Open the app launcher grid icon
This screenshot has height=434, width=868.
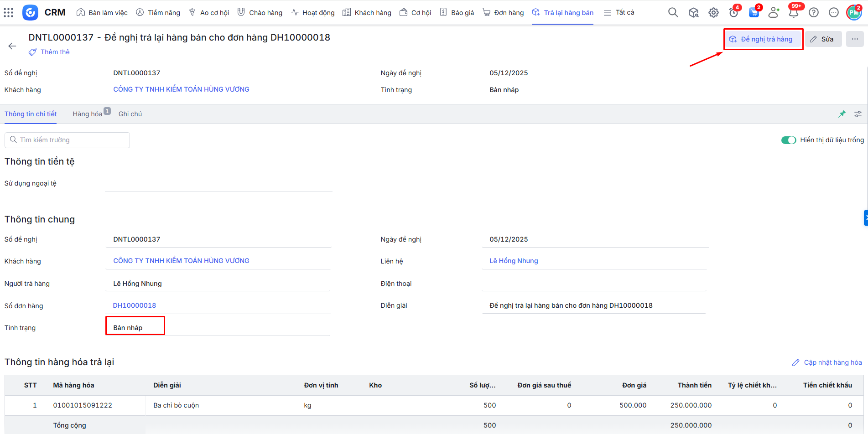click(9, 12)
